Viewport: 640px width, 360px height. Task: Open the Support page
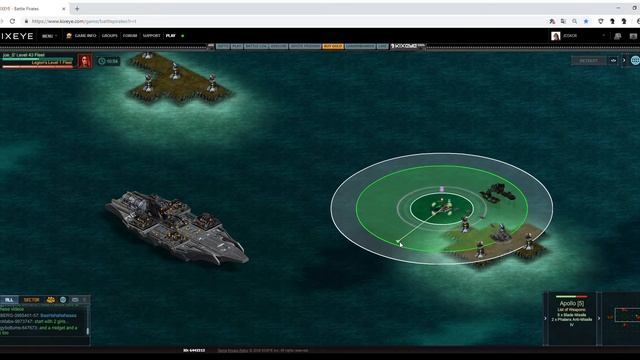pos(151,36)
